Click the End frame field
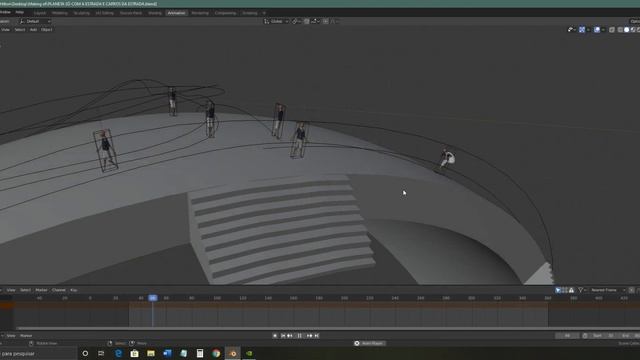Screen dimensions: 640x360 629,336
